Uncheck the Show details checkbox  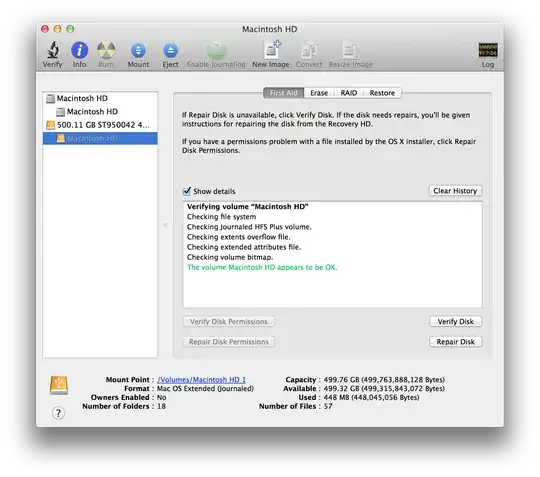[187, 191]
